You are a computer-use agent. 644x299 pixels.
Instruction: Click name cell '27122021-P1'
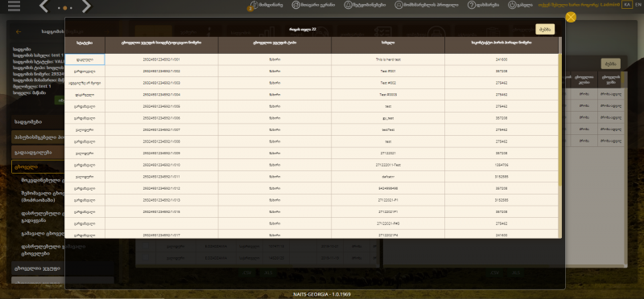[388, 200]
